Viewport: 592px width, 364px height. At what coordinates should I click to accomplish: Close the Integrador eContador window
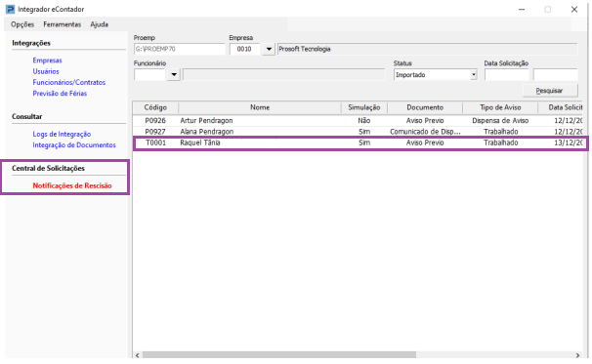tap(574, 10)
